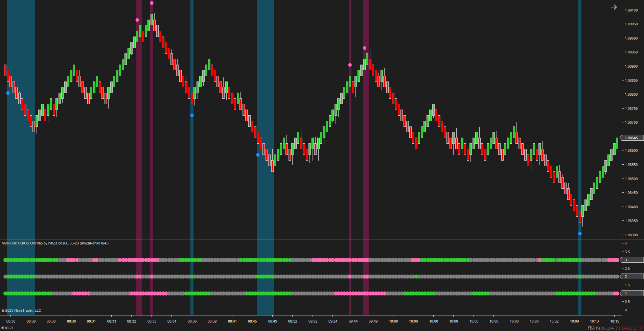Select the pink dot above the 08:33 peak
The image size is (644, 331).
(x=152, y=3)
